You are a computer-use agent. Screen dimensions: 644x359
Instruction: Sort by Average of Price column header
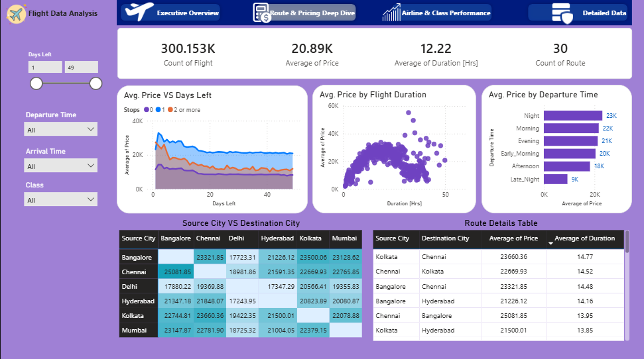tap(513, 238)
